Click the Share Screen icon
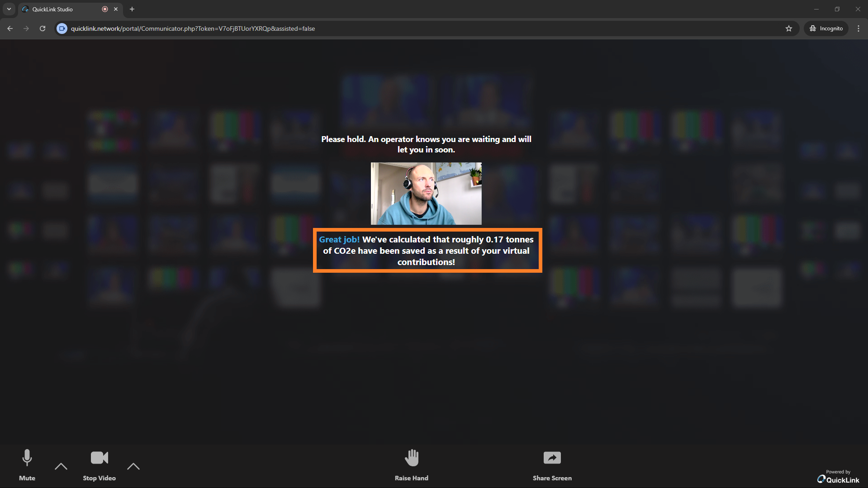 [x=552, y=458]
